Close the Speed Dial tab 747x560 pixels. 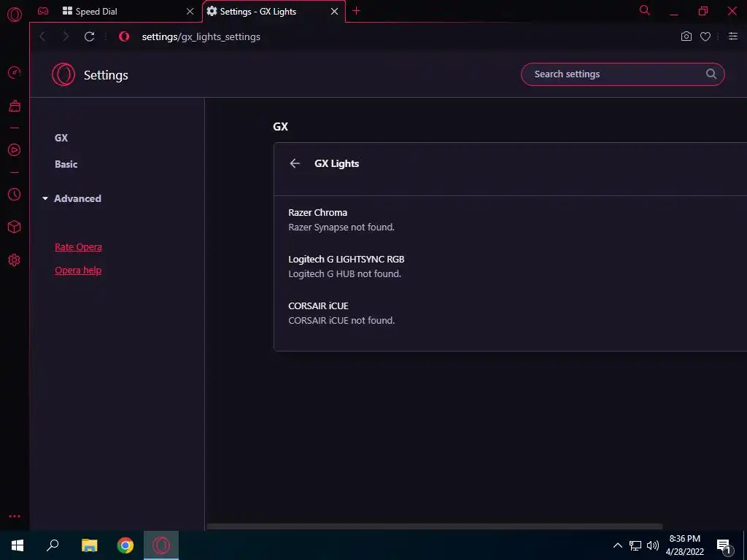tap(190, 11)
